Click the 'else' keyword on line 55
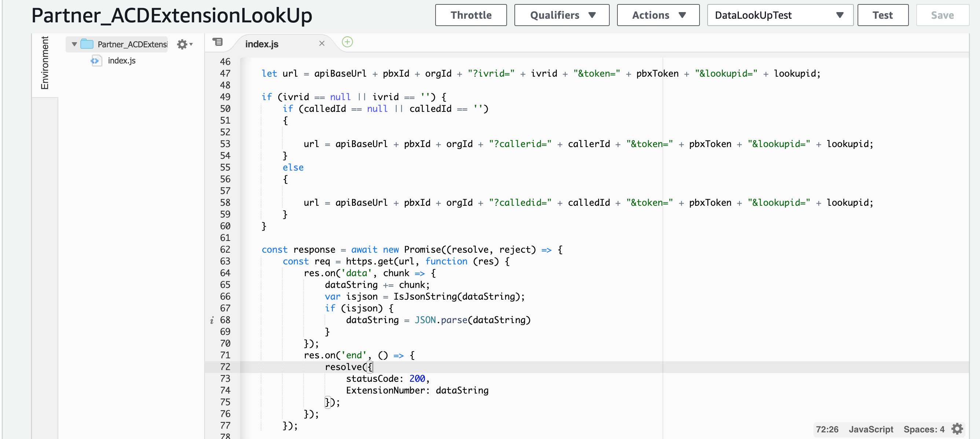The image size is (980, 439). (x=293, y=167)
